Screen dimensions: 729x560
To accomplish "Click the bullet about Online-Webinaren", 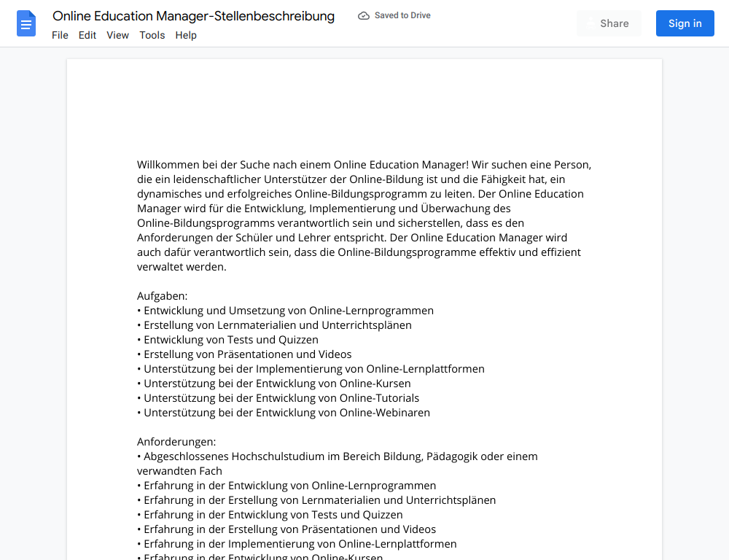I will [x=284, y=413].
